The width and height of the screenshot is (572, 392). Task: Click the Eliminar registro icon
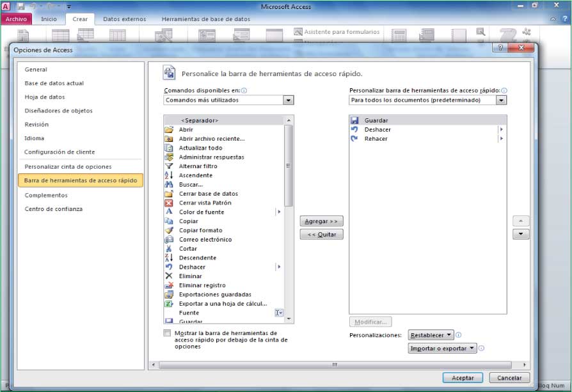point(168,285)
